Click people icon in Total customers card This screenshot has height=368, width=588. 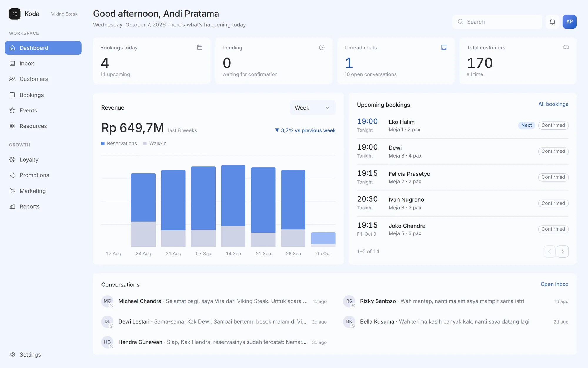(x=566, y=47)
